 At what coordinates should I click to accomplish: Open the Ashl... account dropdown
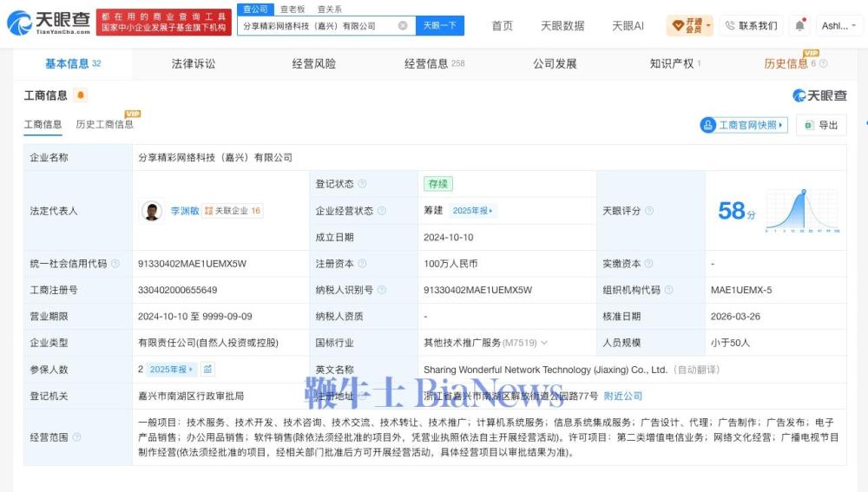tap(838, 25)
